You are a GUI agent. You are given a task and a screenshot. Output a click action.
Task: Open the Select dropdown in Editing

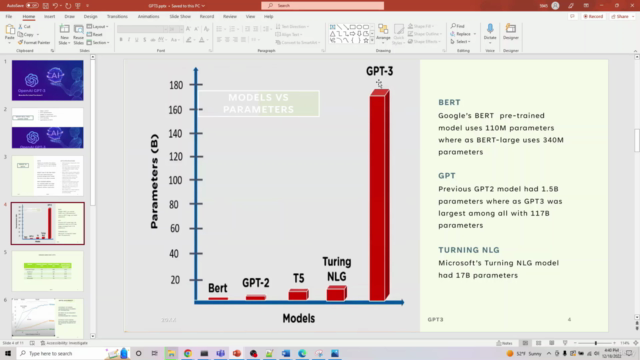point(461,42)
